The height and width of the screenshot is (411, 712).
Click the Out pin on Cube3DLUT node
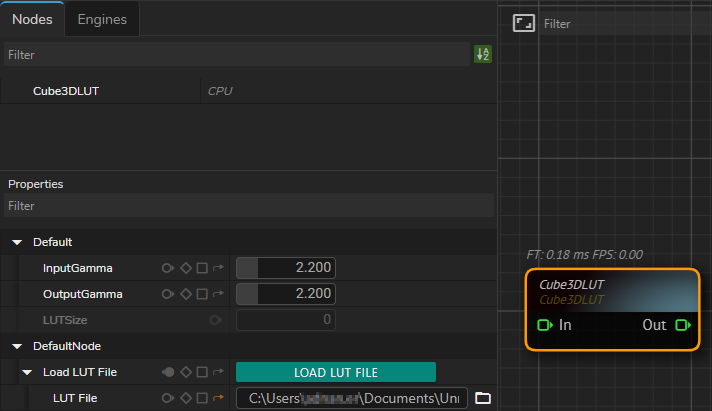point(683,325)
